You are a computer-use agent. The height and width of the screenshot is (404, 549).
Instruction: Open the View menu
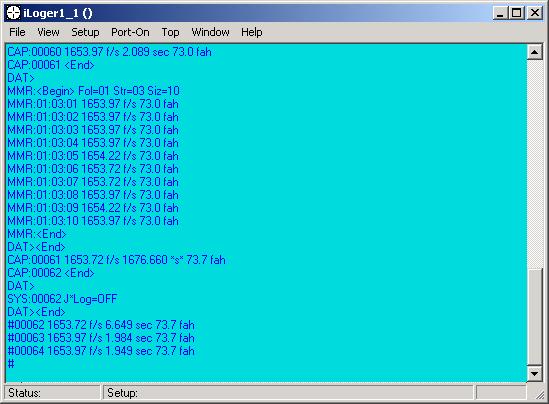pyautogui.click(x=48, y=32)
